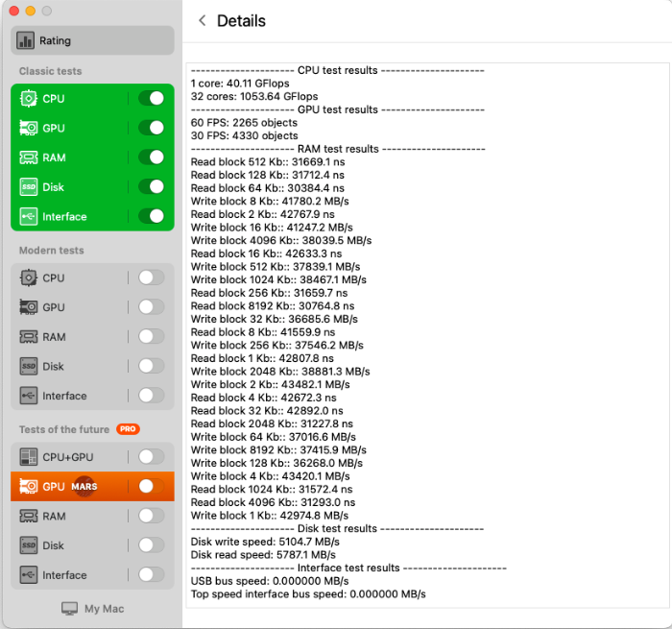
Task: Disable the Classic tests RAM toggle
Action: pyautogui.click(x=152, y=157)
